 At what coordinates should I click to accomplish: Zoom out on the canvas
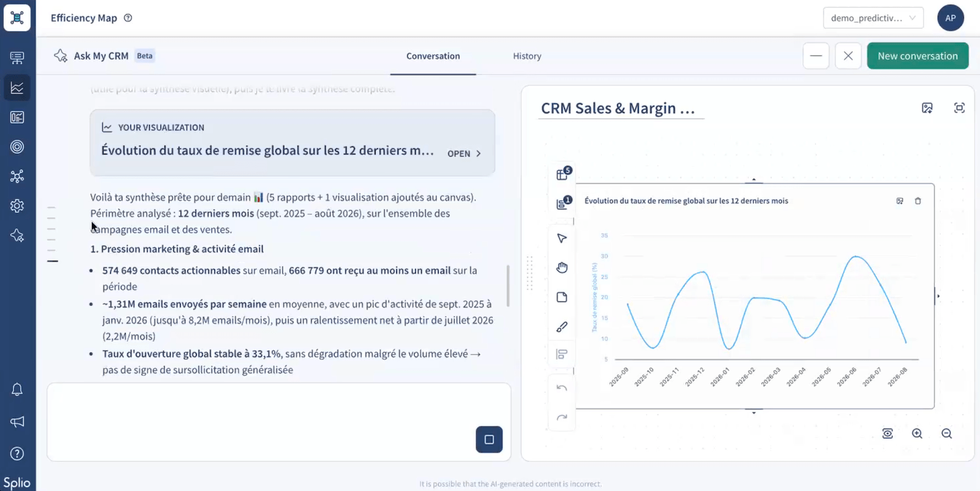[946, 433]
